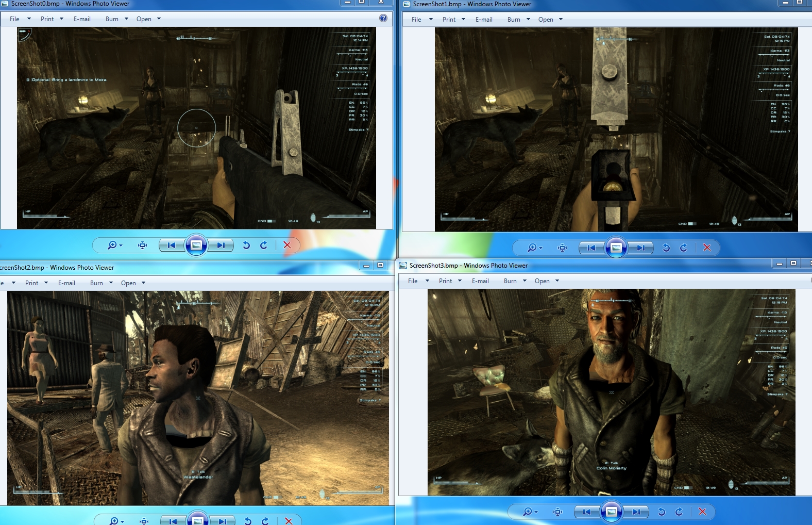Rotate clockwise in ScreenShot0 viewer
This screenshot has height=525, width=812.
[x=264, y=245]
